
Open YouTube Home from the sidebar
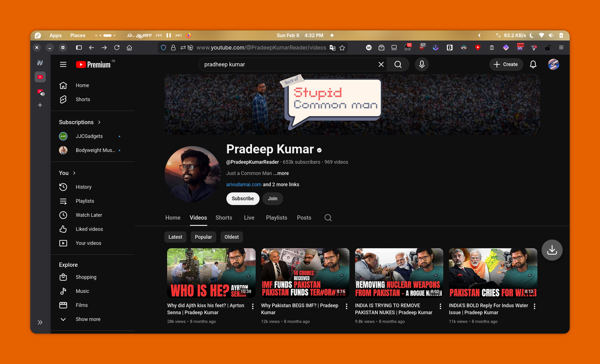pyautogui.click(x=93, y=85)
